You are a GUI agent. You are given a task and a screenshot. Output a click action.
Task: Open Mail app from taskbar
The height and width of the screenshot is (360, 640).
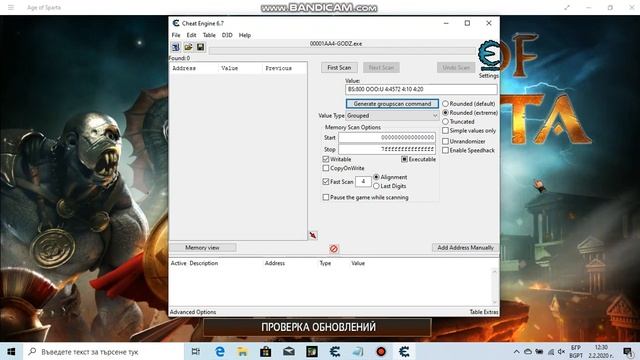[289, 351]
